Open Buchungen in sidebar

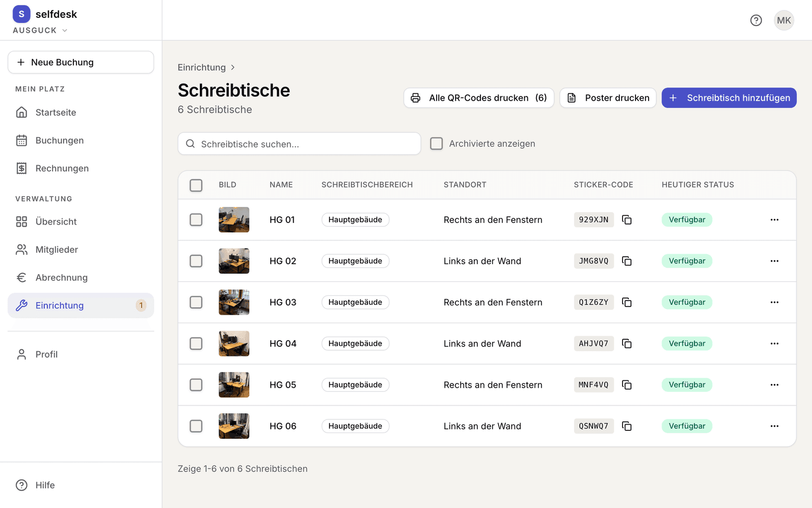point(81,141)
